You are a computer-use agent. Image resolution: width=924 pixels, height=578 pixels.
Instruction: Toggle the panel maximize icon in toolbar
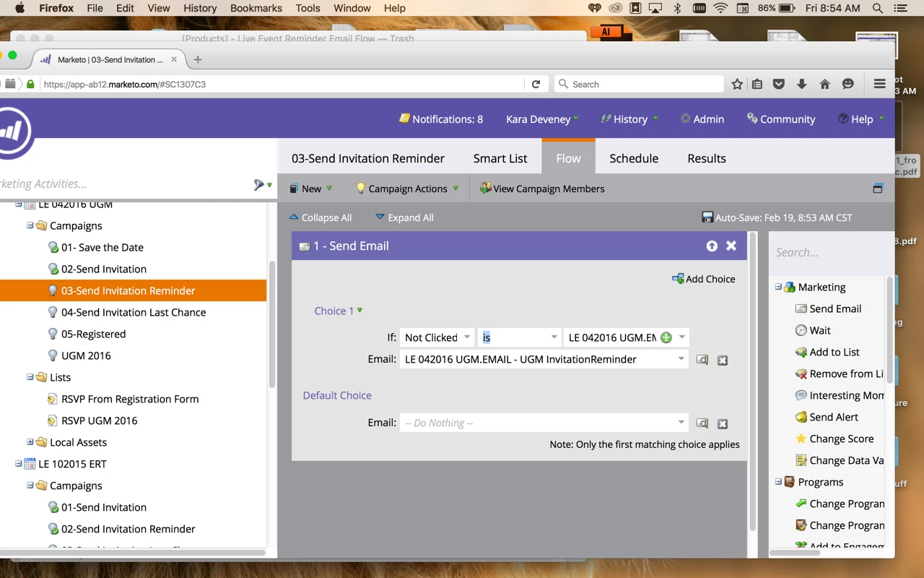[x=878, y=189]
